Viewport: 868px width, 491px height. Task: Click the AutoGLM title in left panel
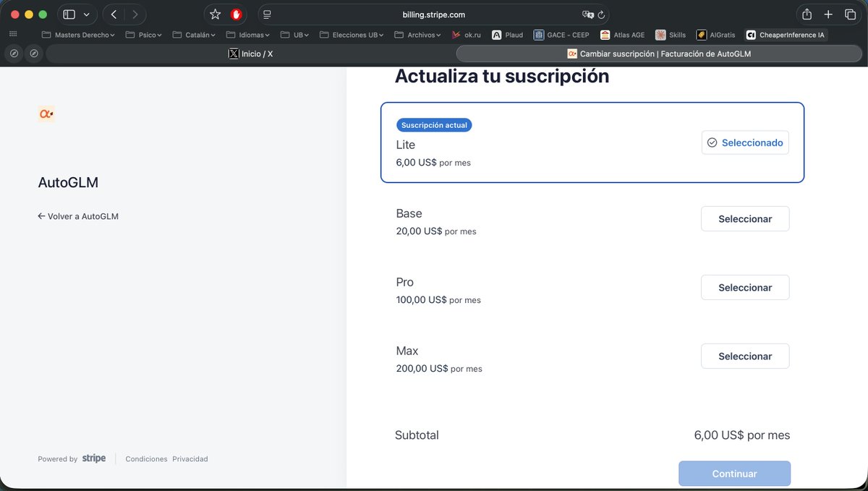[68, 183]
